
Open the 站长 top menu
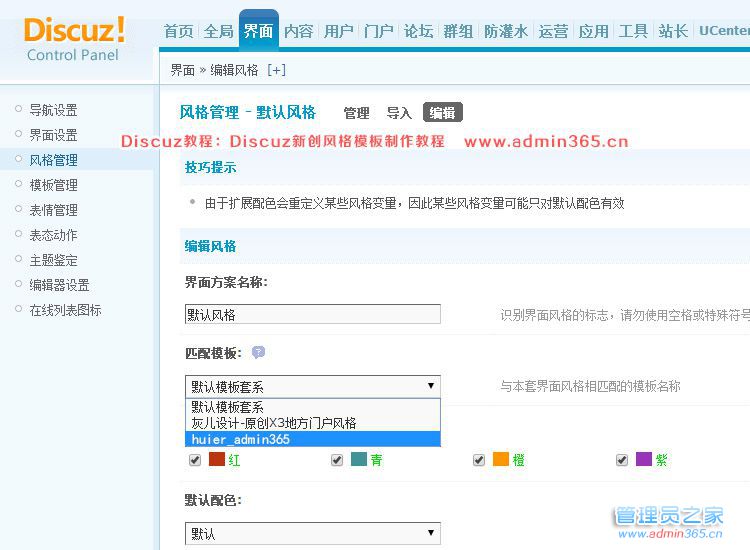point(673,31)
